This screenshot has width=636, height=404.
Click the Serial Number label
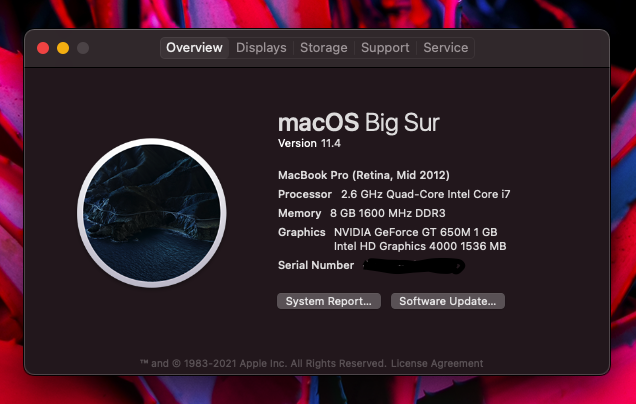[x=316, y=265]
